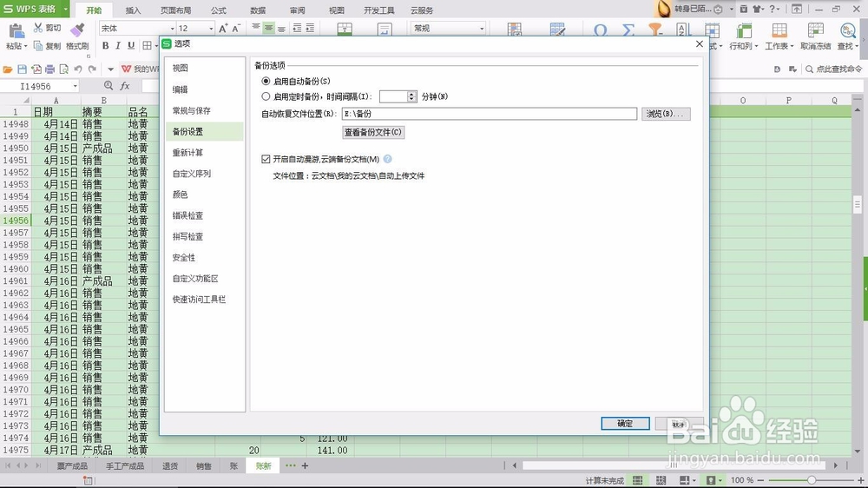Click the vertical scrollbar thumb of the spreadsheet

point(857,204)
